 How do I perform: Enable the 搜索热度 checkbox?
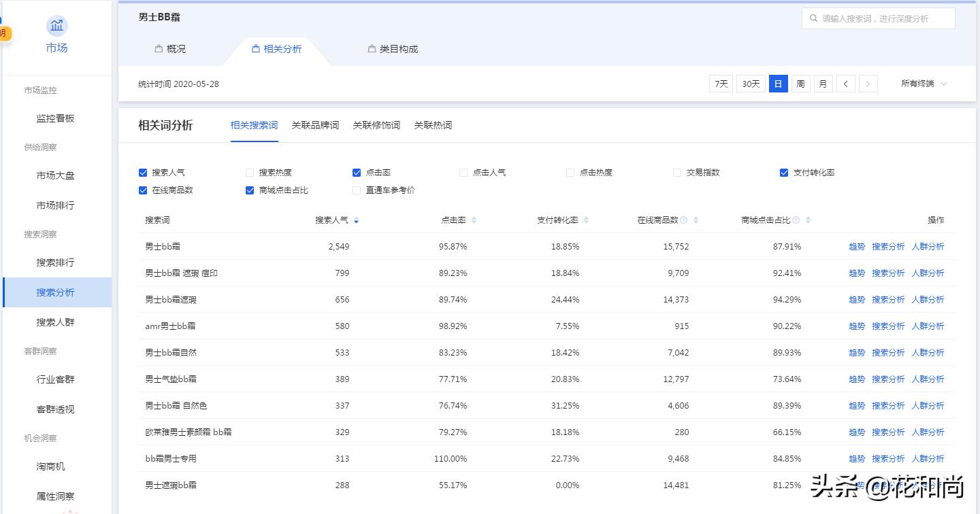tap(250, 172)
